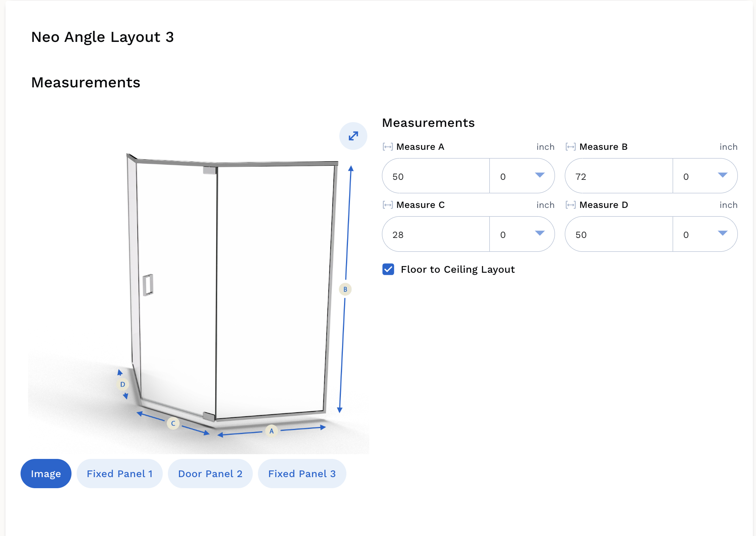Click the ruler icon beside Measure A
The width and height of the screenshot is (756, 536).
click(387, 147)
